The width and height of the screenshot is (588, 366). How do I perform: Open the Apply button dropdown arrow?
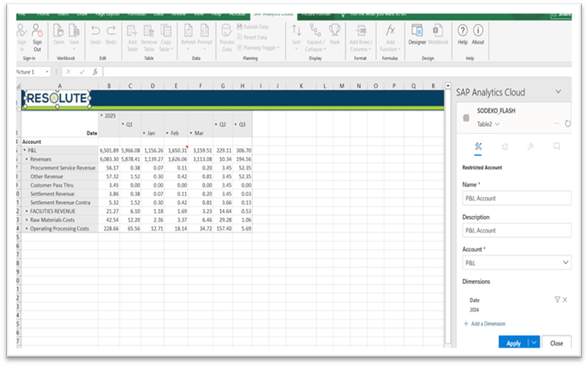535,342
